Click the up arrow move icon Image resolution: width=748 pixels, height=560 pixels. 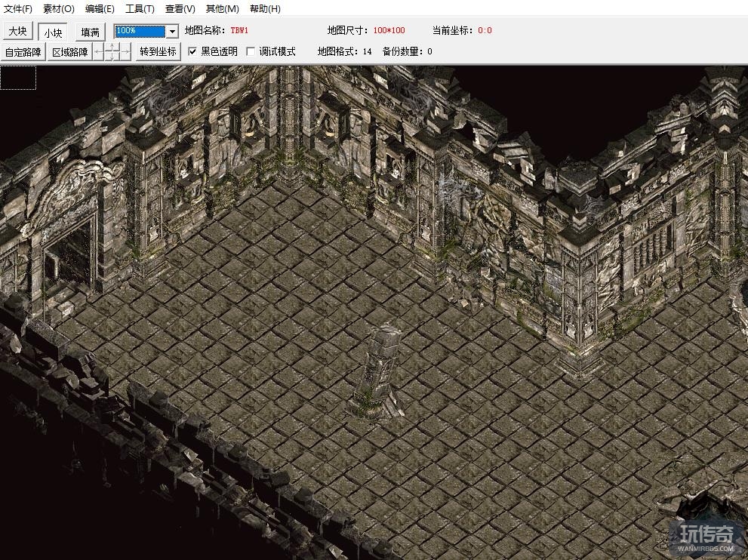112,46
